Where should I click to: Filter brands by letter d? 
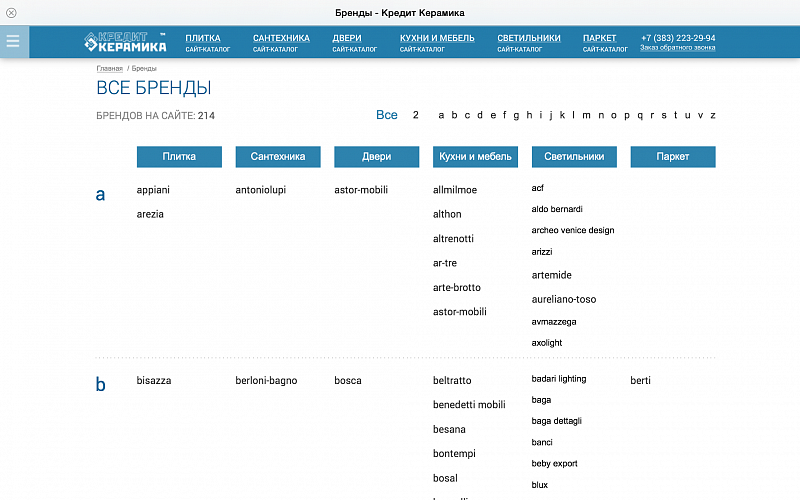(x=480, y=115)
